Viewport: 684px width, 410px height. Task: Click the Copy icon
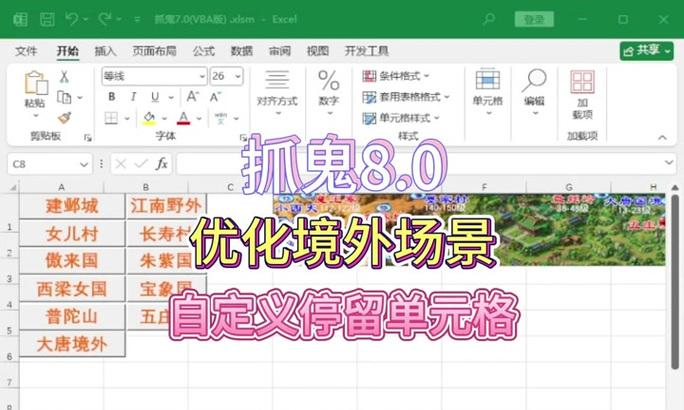pyautogui.click(x=64, y=97)
